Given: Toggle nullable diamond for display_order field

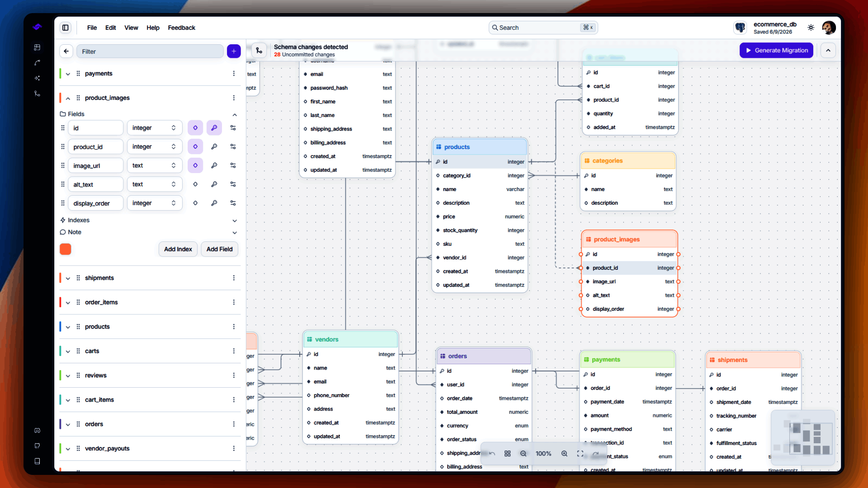Looking at the screenshot, I should pyautogui.click(x=195, y=203).
